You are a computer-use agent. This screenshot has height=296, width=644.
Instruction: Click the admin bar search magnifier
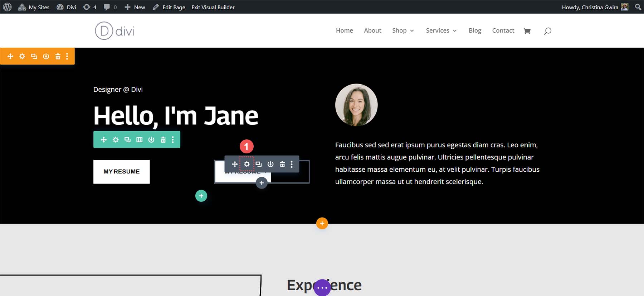point(638,7)
